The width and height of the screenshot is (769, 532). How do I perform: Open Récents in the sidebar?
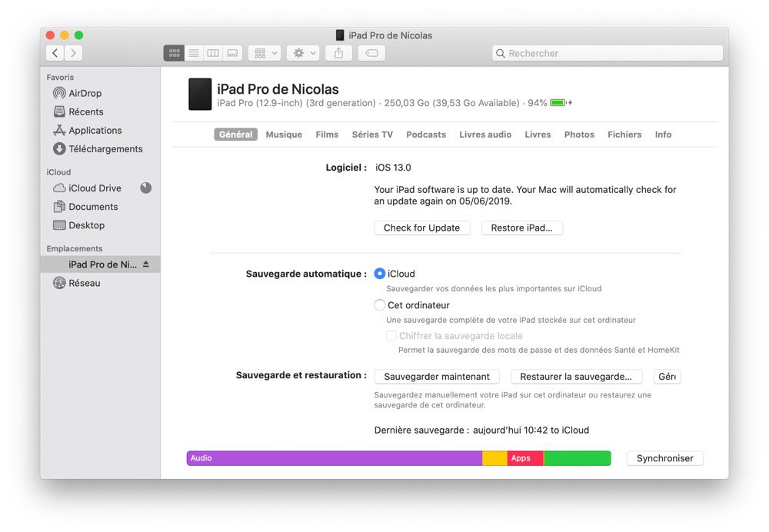[101, 111]
